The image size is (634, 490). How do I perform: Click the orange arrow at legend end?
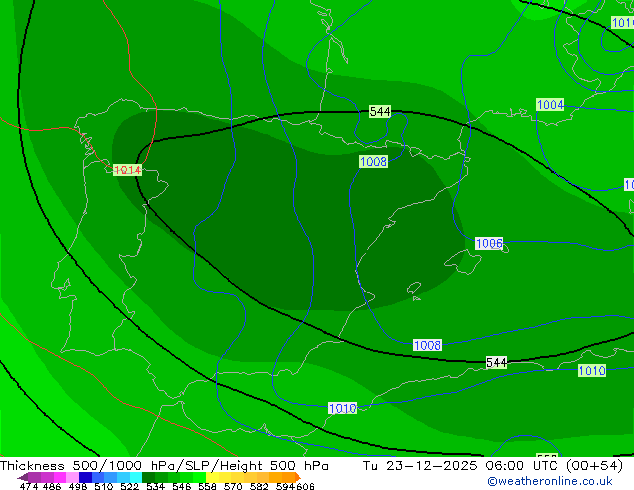click(298, 477)
